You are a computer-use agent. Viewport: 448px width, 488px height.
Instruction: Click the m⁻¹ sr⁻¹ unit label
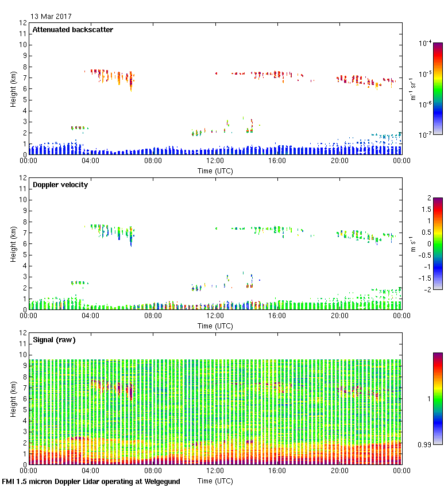point(412,88)
